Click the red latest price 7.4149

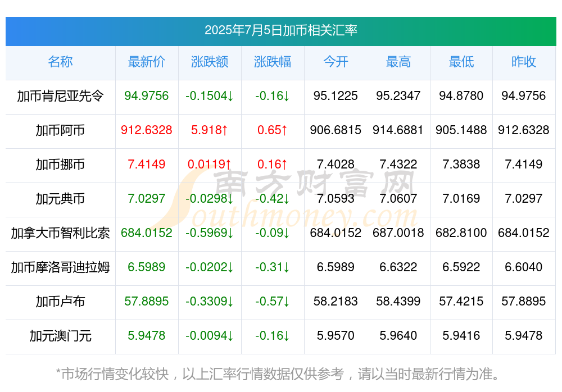tap(146, 164)
